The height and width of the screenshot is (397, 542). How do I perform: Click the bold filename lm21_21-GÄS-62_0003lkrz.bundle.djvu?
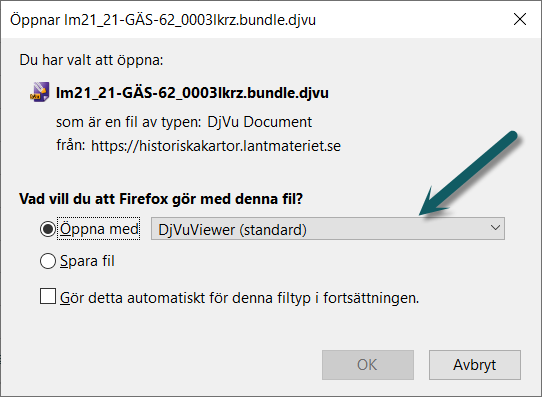click(x=192, y=93)
